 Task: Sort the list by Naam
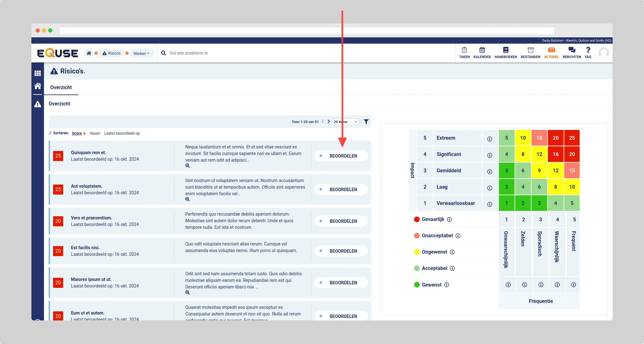(x=95, y=133)
